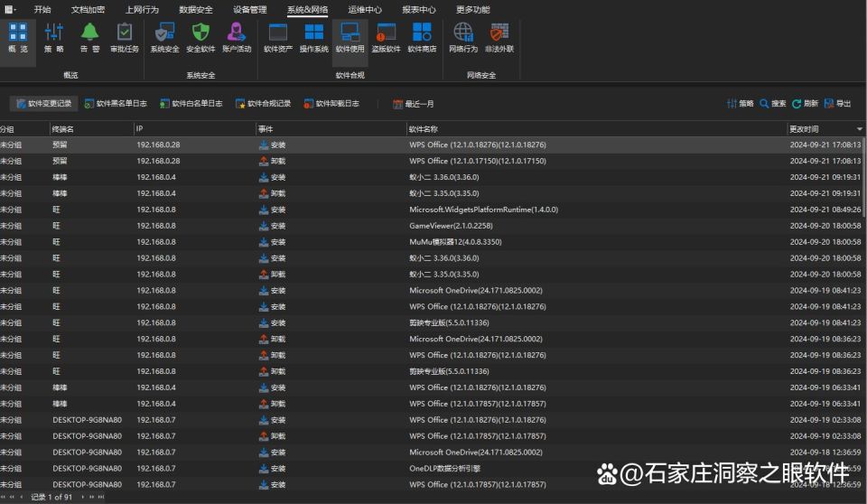The image size is (867, 504).
Task: Open the 软件卸载日志 sub-tab
Action: (x=331, y=104)
